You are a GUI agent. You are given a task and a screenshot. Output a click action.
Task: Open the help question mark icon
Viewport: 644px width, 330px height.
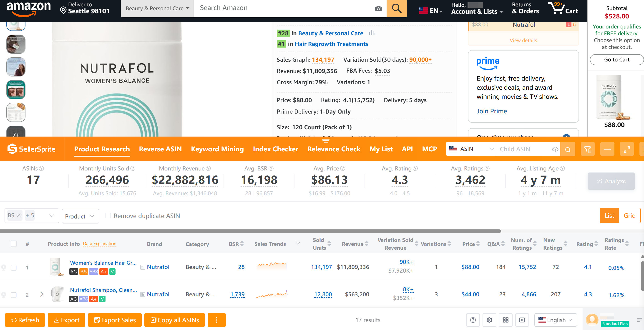(x=473, y=320)
